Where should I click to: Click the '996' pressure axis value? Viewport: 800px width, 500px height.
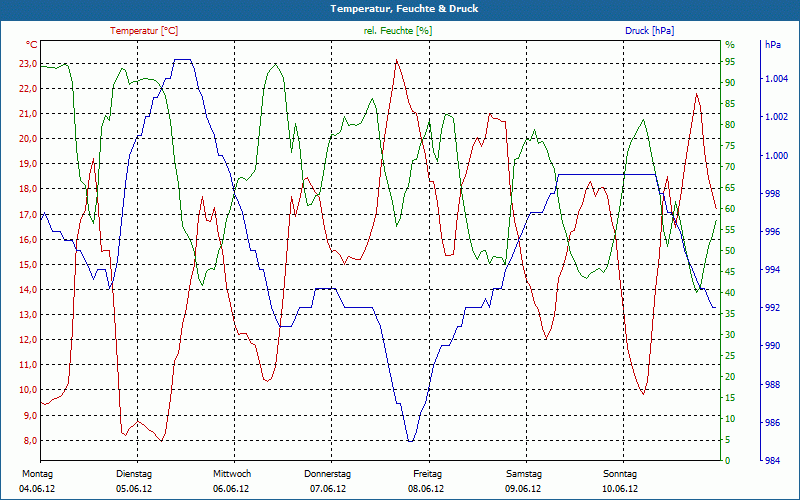[x=771, y=232]
